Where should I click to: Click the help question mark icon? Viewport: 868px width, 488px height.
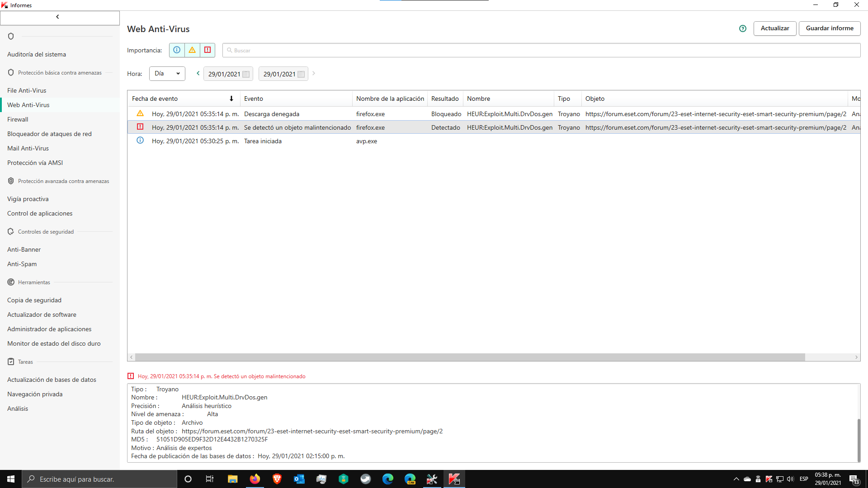(x=743, y=28)
